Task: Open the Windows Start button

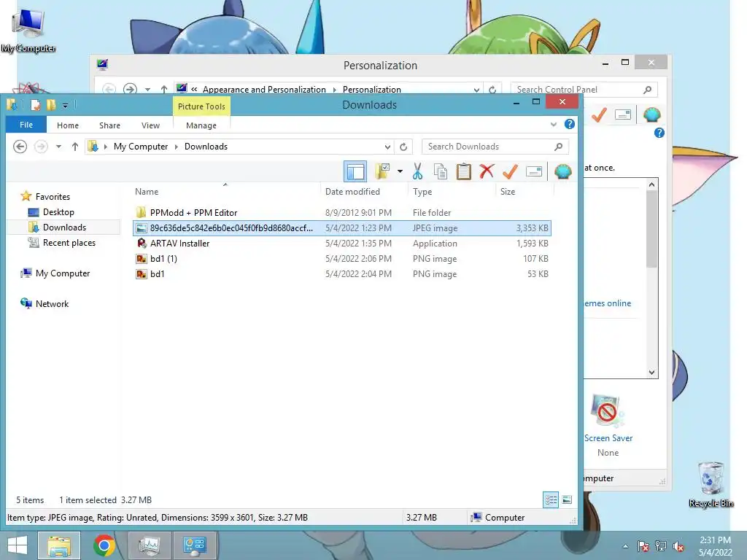Action: 18,545
